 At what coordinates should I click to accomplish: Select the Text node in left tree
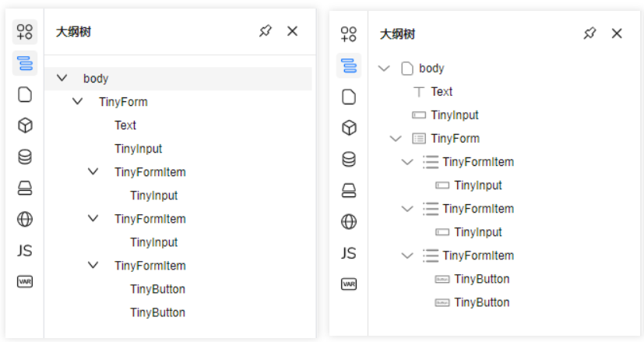125,125
